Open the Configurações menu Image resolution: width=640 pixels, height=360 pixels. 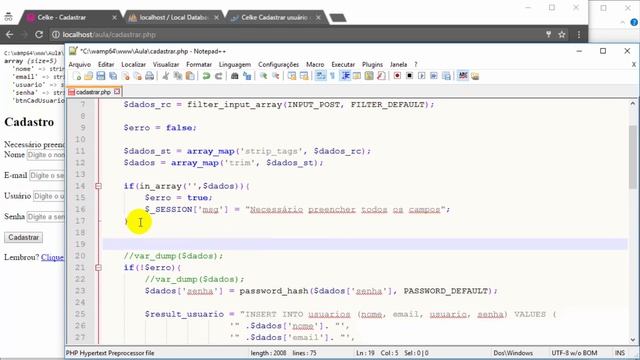pyautogui.click(x=278, y=64)
